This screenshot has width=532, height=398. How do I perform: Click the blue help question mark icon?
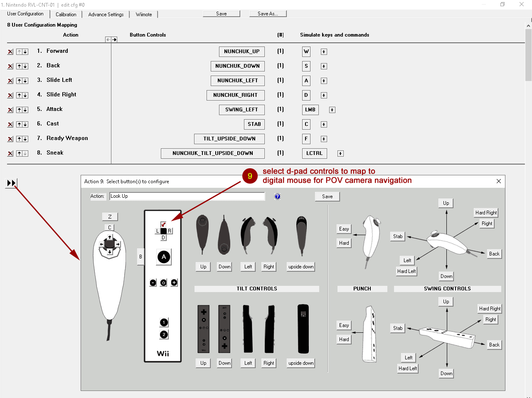coord(278,197)
